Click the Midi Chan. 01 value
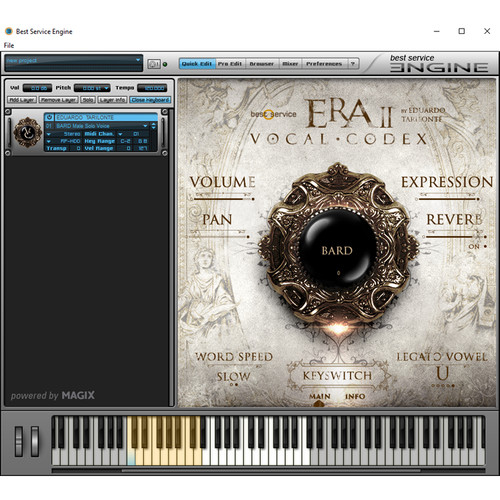This screenshot has height=500, width=500. click(x=136, y=134)
